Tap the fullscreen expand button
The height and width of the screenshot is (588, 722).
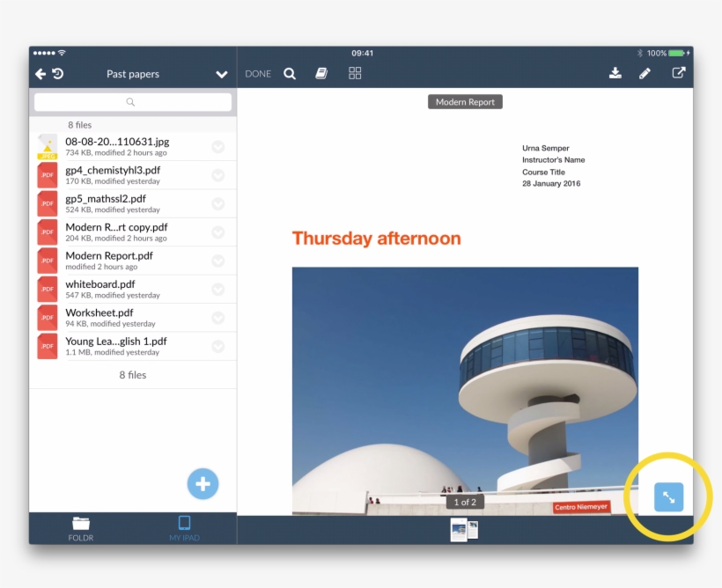(x=668, y=497)
